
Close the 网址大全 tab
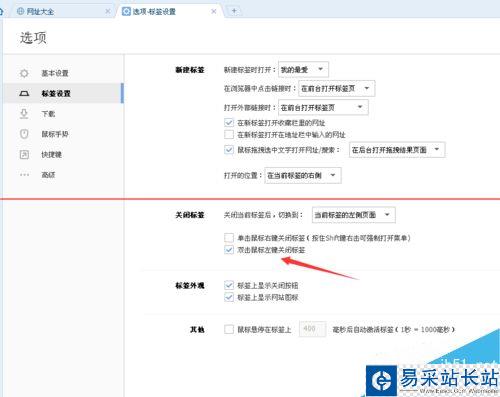tap(108, 11)
